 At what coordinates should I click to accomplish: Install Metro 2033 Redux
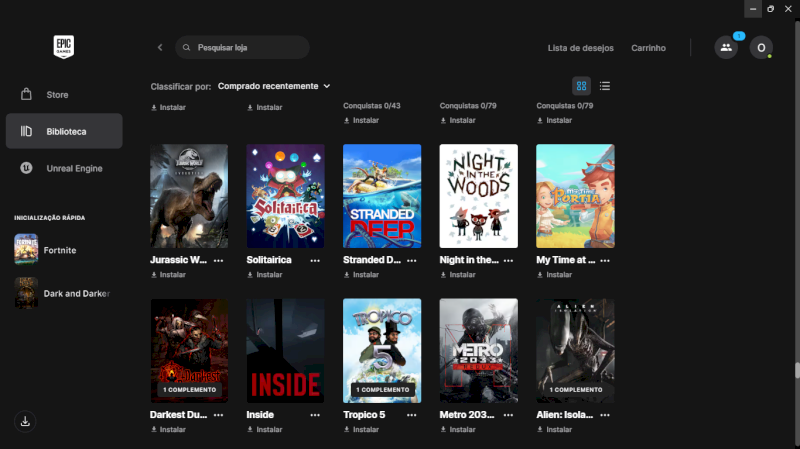pyautogui.click(x=458, y=430)
